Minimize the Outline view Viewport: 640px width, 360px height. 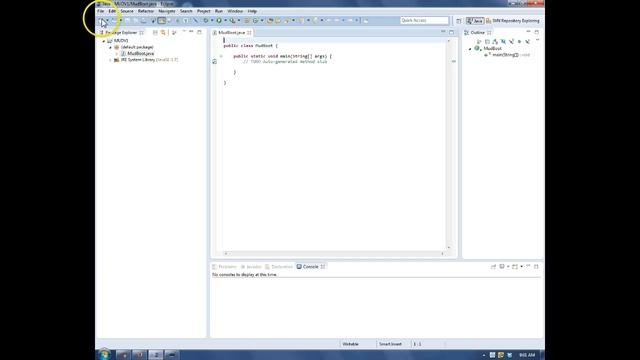[x=528, y=32]
